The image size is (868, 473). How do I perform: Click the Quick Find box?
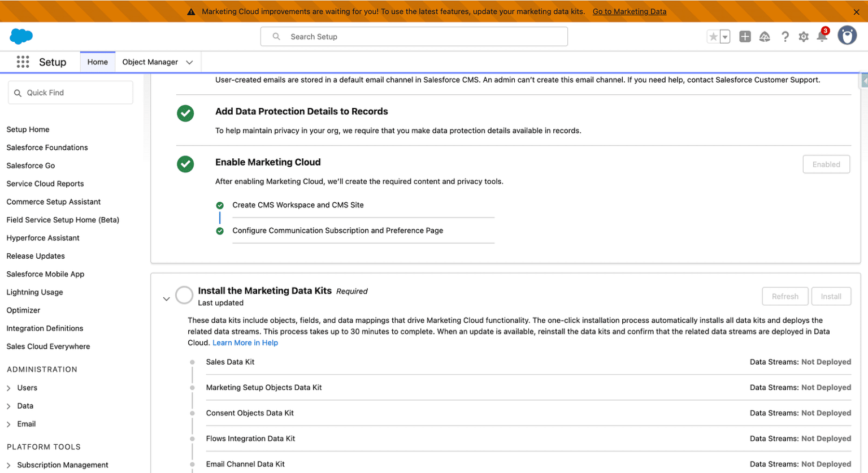click(x=71, y=93)
